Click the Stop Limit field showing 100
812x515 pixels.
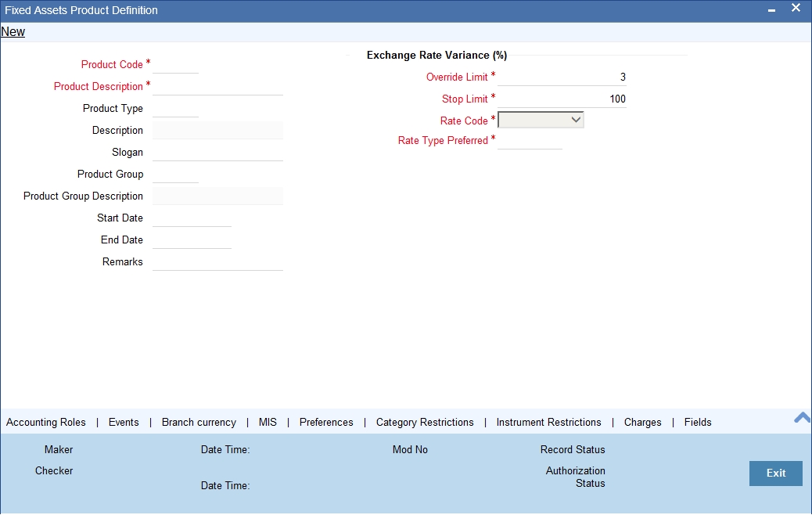click(x=562, y=99)
